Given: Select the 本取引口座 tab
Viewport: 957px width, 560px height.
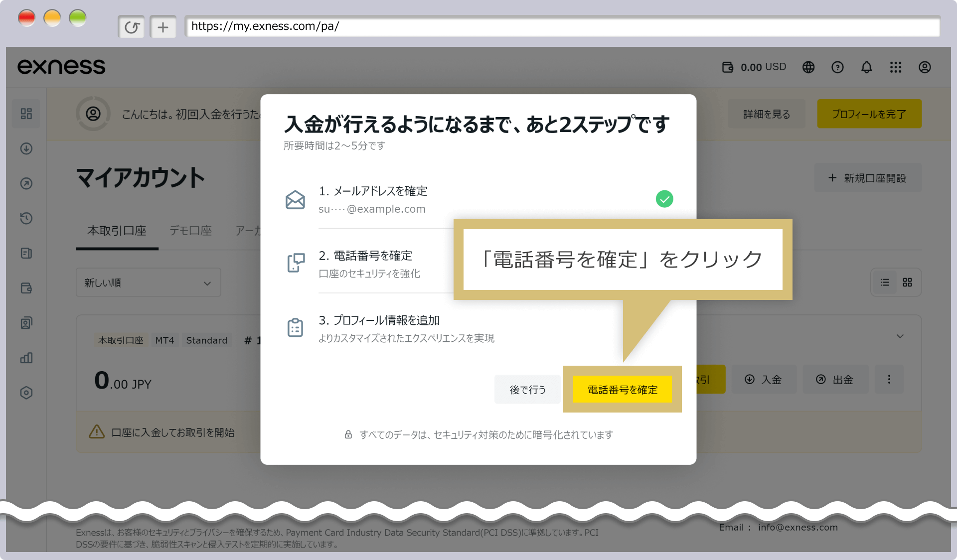Looking at the screenshot, I should tap(117, 231).
